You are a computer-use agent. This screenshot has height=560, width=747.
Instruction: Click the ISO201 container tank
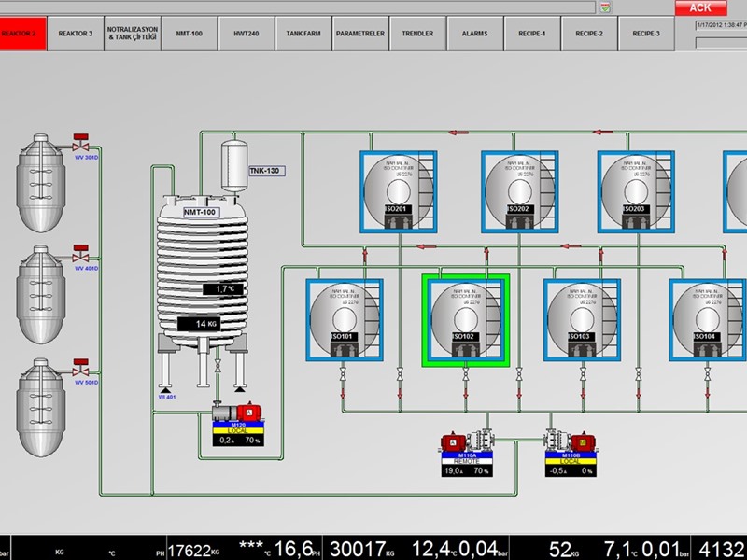(x=399, y=190)
